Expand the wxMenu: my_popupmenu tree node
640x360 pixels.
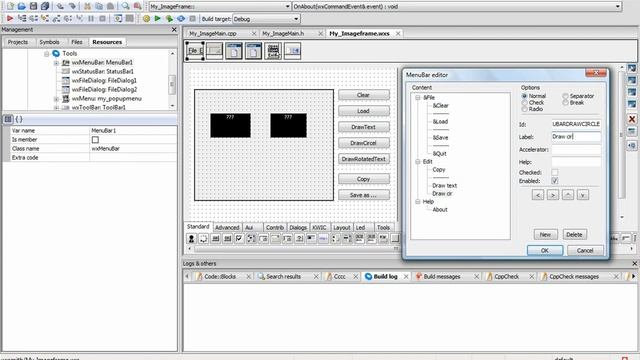56,99
